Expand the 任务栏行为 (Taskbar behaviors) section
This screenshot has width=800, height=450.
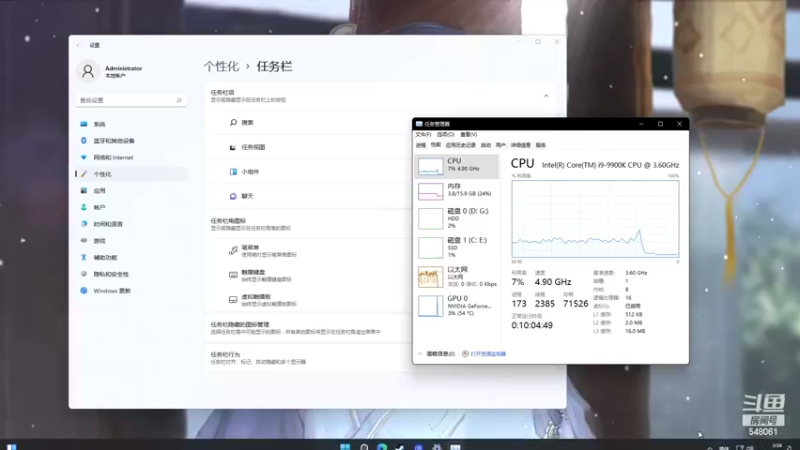[x=309, y=358]
